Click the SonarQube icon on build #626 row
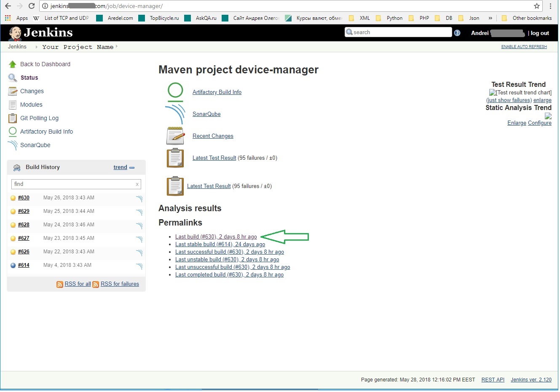Screen dimensions: 560x392 [139, 252]
